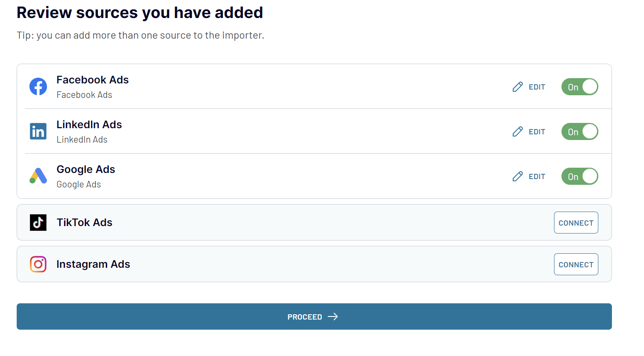Click the Facebook logo icon
The width and height of the screenshot is (644, 356).
[x=38, y=86]
